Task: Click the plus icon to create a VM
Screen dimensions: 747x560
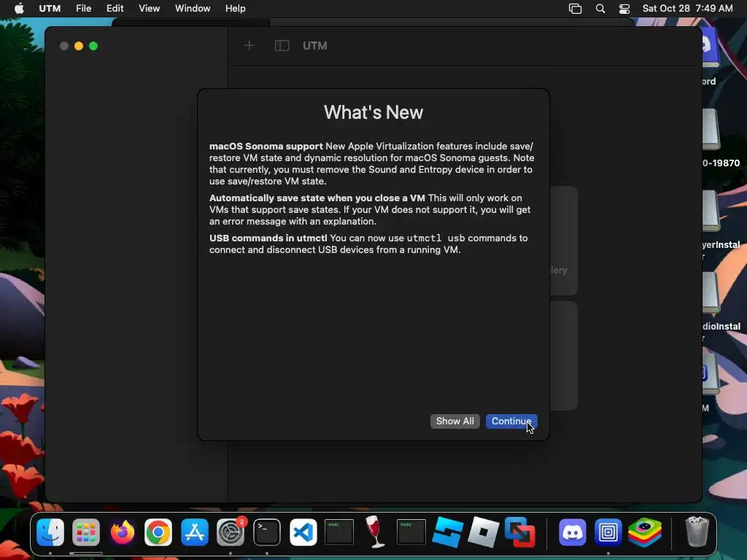Action: pos(249,46)
